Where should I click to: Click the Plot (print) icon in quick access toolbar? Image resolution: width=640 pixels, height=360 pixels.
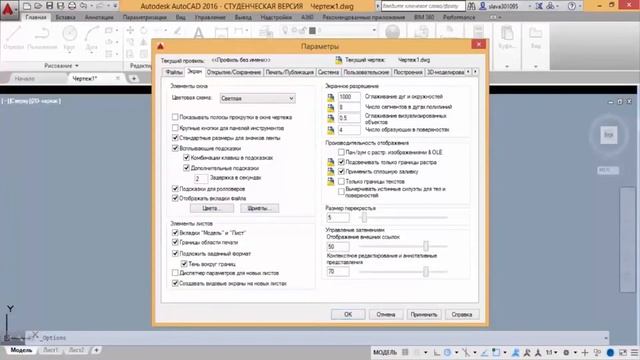(x=72, y=6)
